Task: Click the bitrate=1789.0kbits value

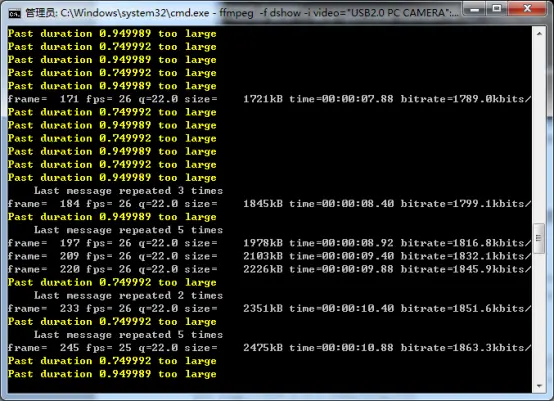Action: coord(466,99)
